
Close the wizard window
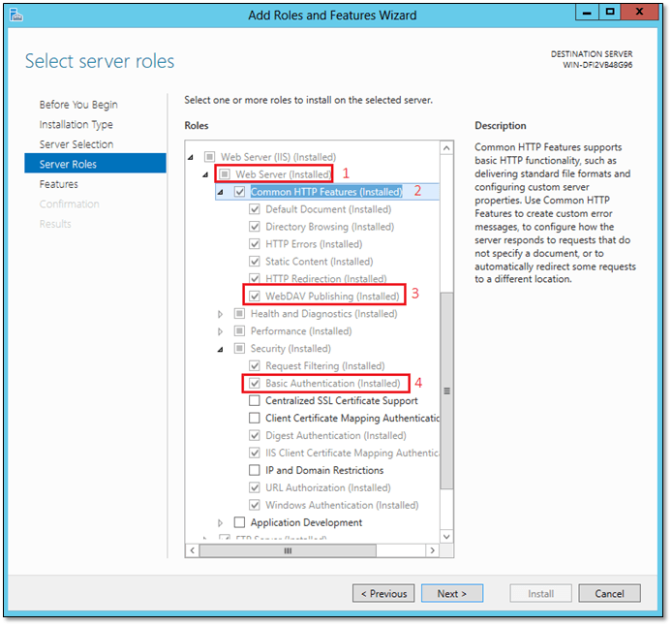coord(639,12)
